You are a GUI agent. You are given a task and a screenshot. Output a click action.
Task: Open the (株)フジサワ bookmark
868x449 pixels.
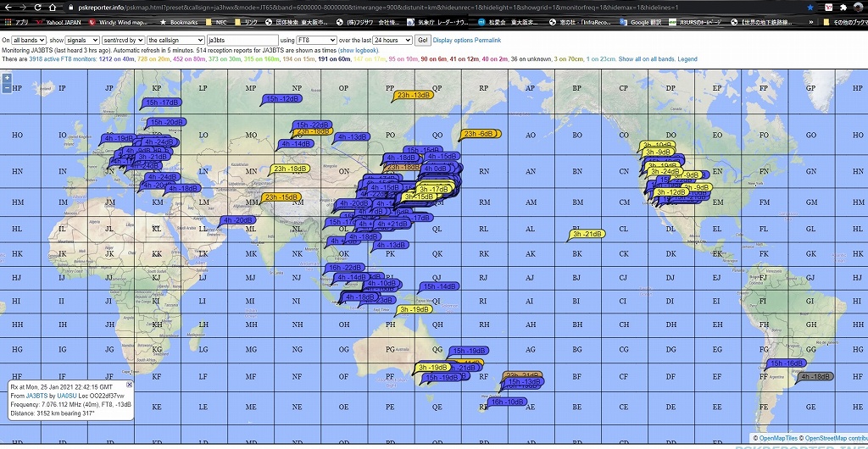(368, 22)
